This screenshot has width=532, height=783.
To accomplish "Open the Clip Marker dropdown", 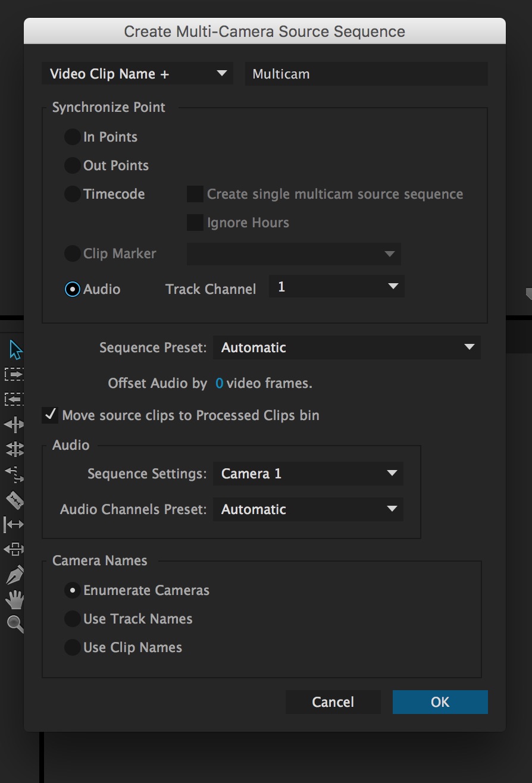I will click(294, 253).
